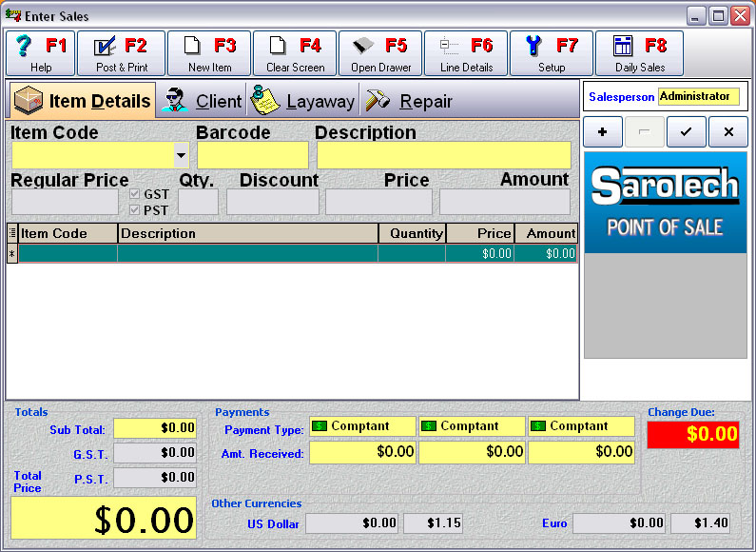Switch to the Layaway tab
Viewport: 756px width, 552px height.
(x=303, y=101)
